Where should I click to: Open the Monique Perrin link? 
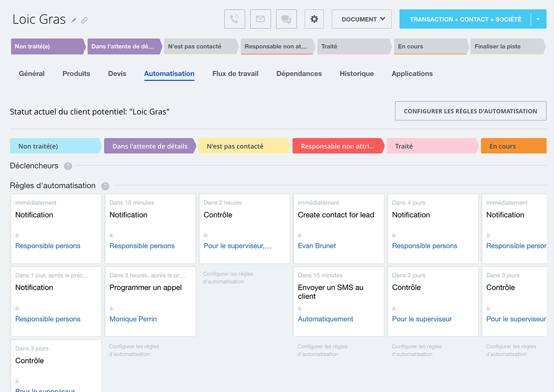[x=133, y=319]
